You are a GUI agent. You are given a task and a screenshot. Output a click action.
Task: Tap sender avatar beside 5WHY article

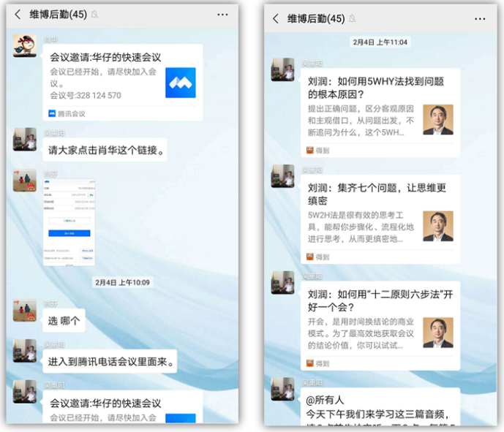(x=282, y=69)
